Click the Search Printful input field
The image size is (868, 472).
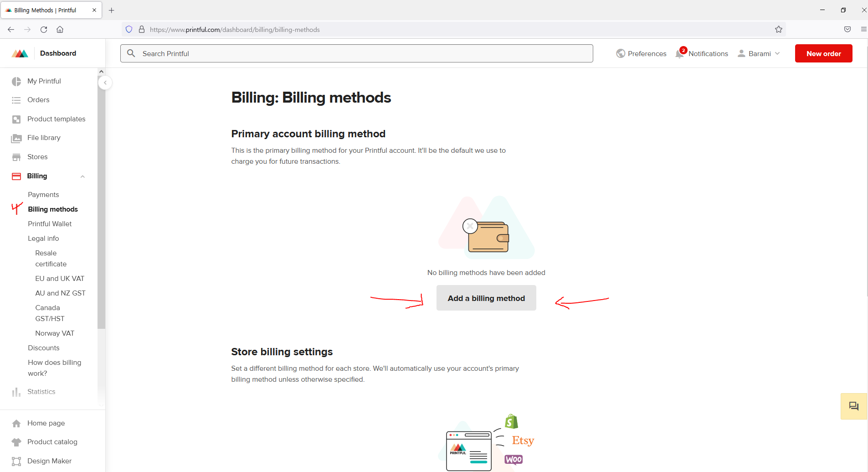point(357,53)
